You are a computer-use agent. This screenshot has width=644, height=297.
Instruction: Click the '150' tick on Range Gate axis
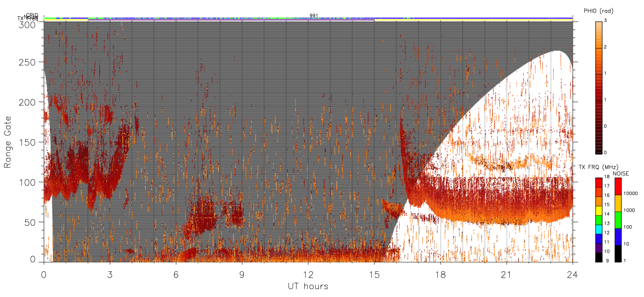click(28, 142)
